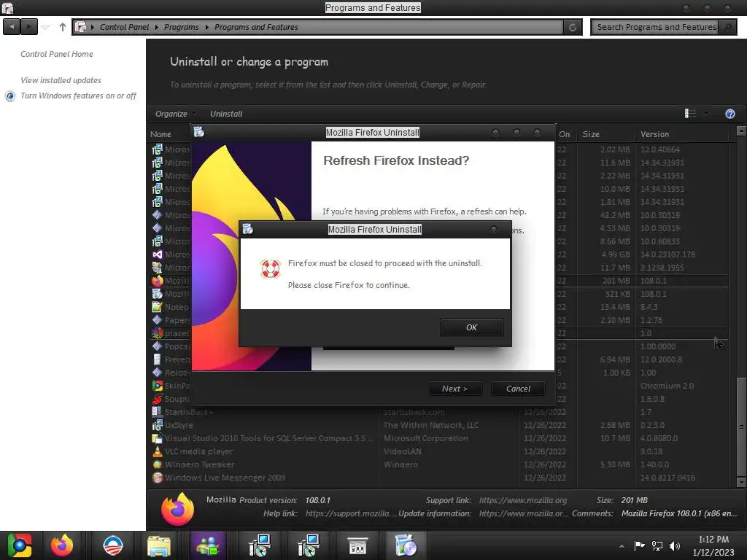Screen dimensions: 747x560
Task: Show hidden tray icons arrow
Action: 622,546
